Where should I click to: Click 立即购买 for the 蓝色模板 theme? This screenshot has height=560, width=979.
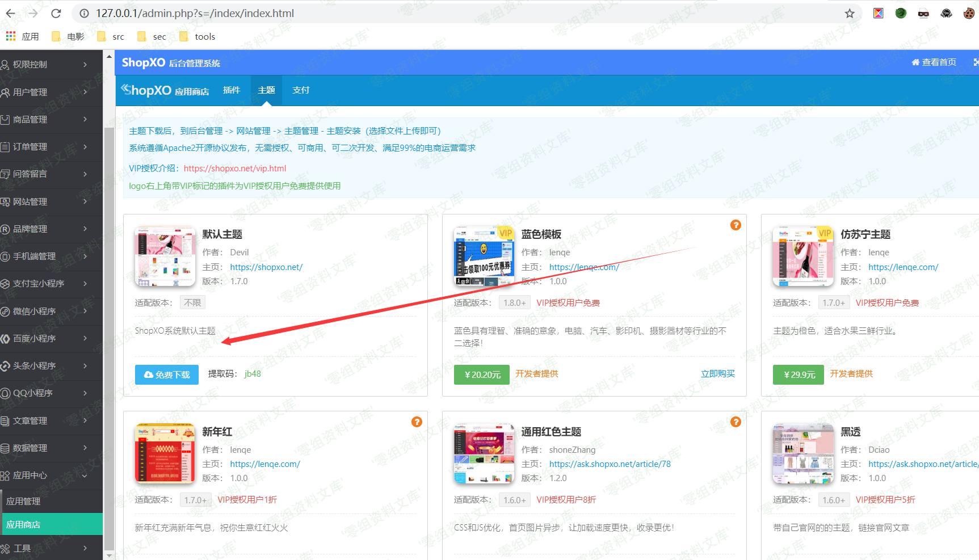(x=717, y=374)
